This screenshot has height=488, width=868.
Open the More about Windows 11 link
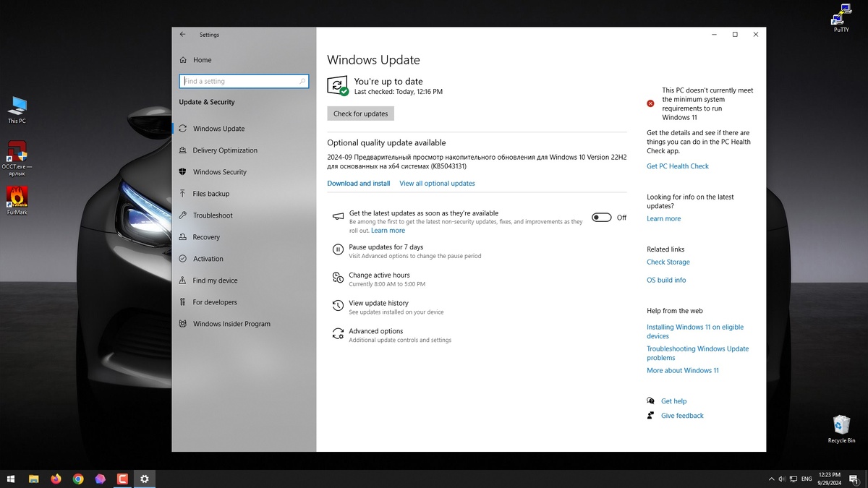coord(683,371)
